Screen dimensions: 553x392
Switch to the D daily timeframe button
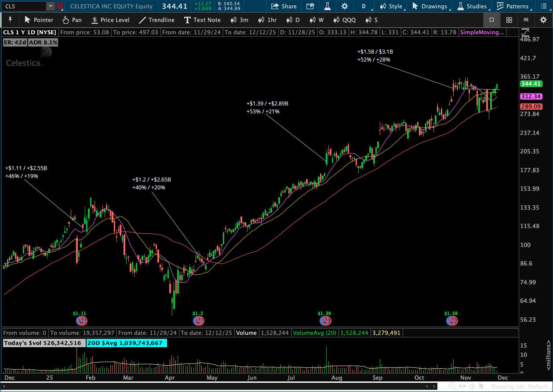coord(293,20)
